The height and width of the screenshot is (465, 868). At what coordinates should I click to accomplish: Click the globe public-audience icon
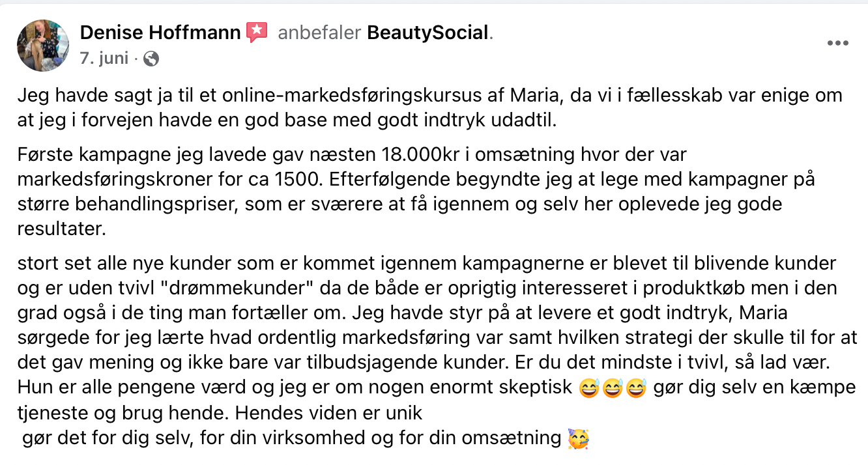[151, 59]
